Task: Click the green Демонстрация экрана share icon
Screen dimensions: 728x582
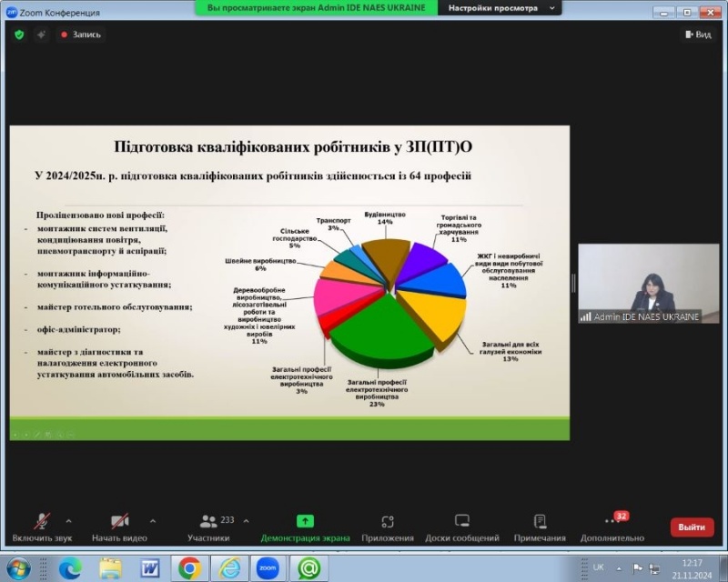Action: (305, 521)
